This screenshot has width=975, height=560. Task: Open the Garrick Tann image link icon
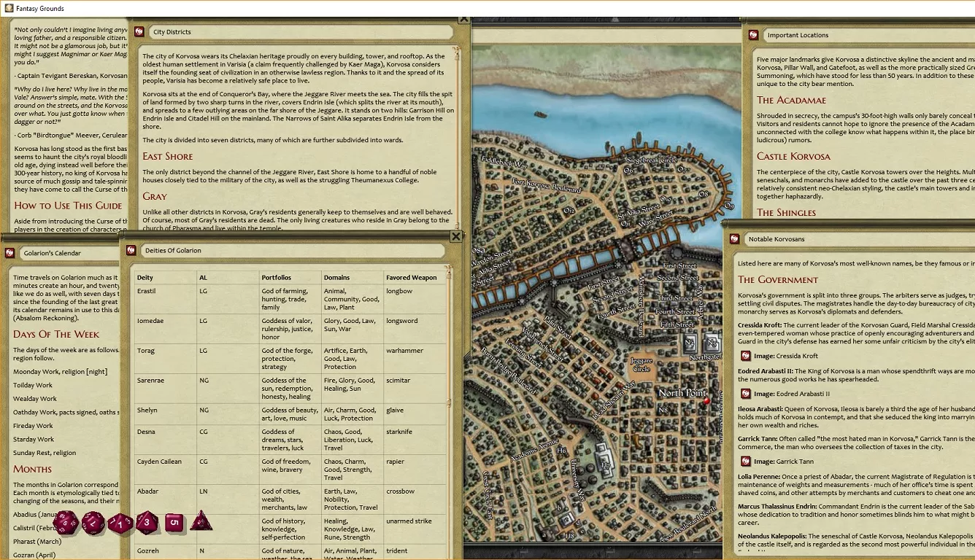click(746, 461)
